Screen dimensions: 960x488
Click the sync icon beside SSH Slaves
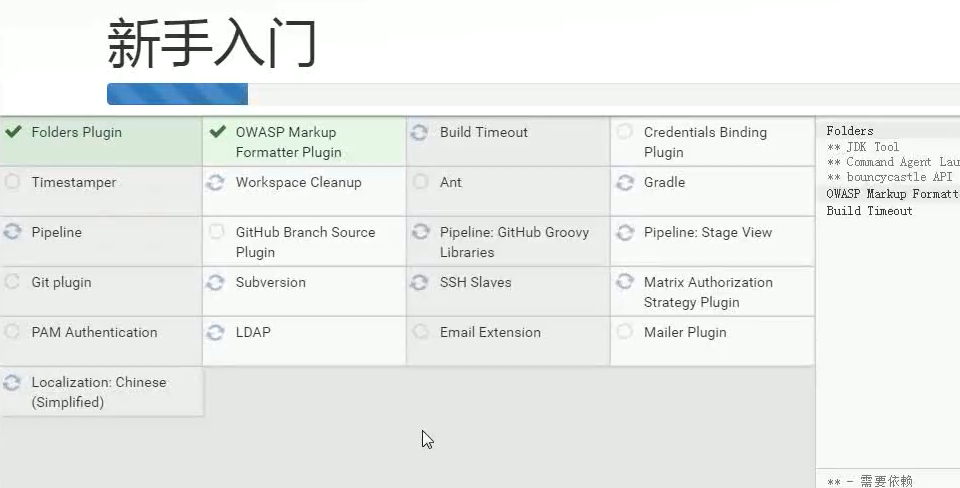tap(419, 282)
